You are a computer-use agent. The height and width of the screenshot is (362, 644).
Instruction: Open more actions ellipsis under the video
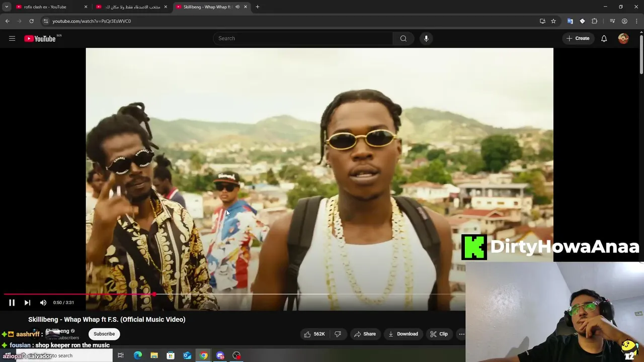pos(461,334)
